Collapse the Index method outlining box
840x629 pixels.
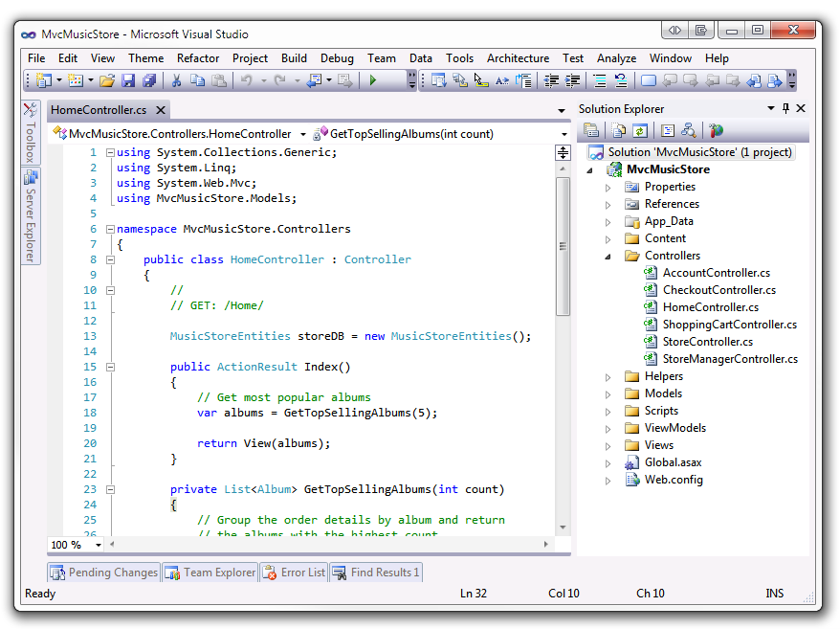coord(110,368)
